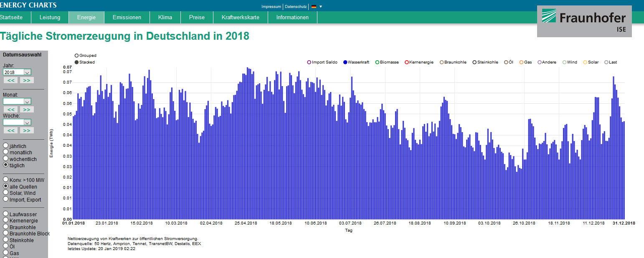This screenshot has width=644, height=258.
Task: Open the Jahr dropdown showing 2018
Action: 17,72
